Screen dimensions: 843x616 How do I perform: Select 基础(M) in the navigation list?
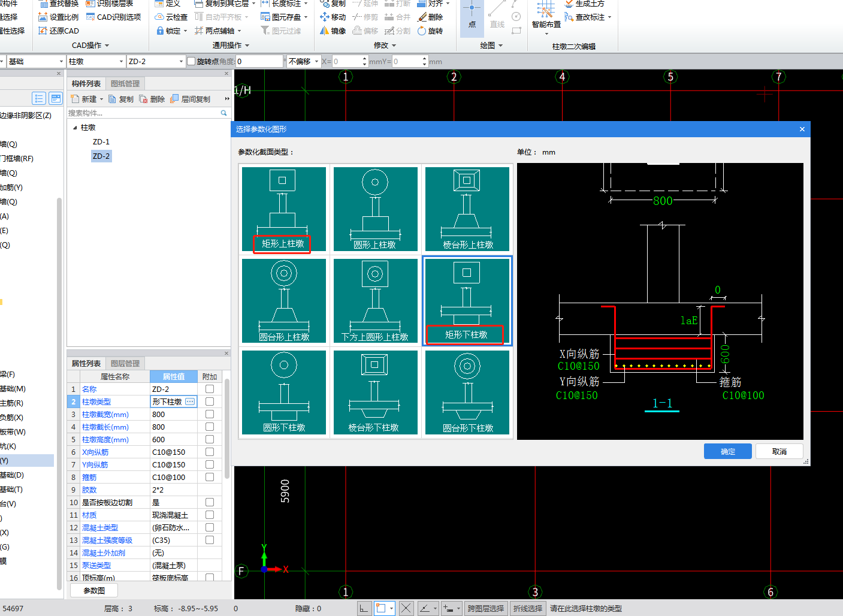click(x=13, y=388)
